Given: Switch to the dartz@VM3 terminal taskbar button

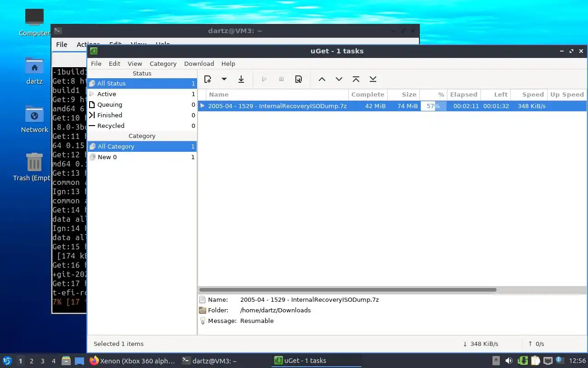Looking at the screenshot, I should coord(224,361).
